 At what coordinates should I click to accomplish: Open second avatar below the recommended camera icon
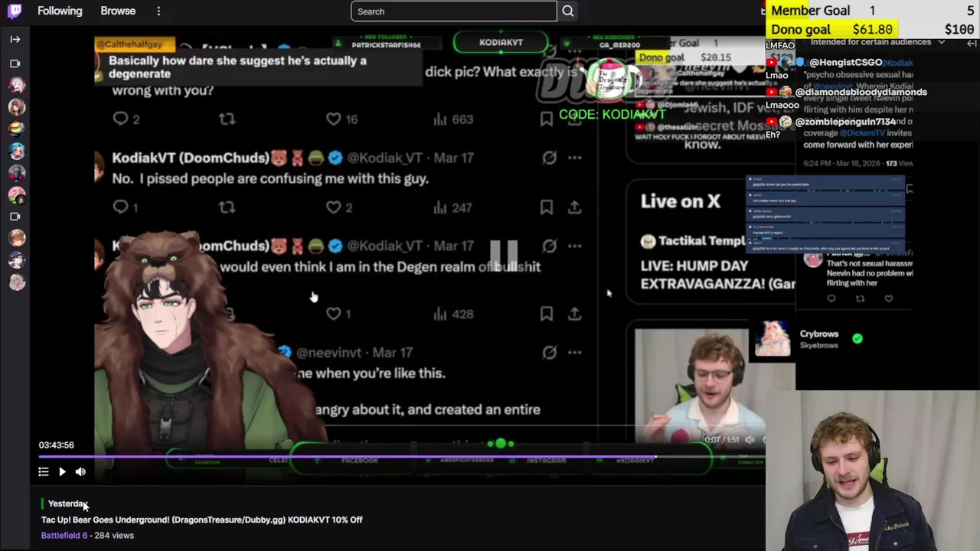[x=16, y=260]
